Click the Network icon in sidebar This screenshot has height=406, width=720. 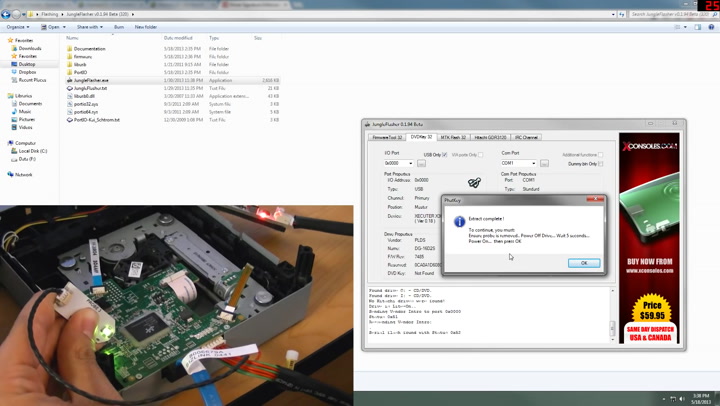9,174
